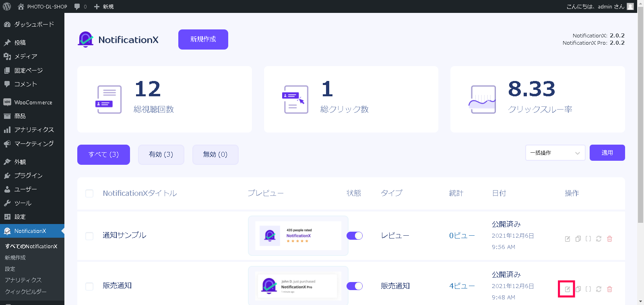Check the 販売通知 row checkbox
The height and width of the screenshot is (305, 644).
89,286
